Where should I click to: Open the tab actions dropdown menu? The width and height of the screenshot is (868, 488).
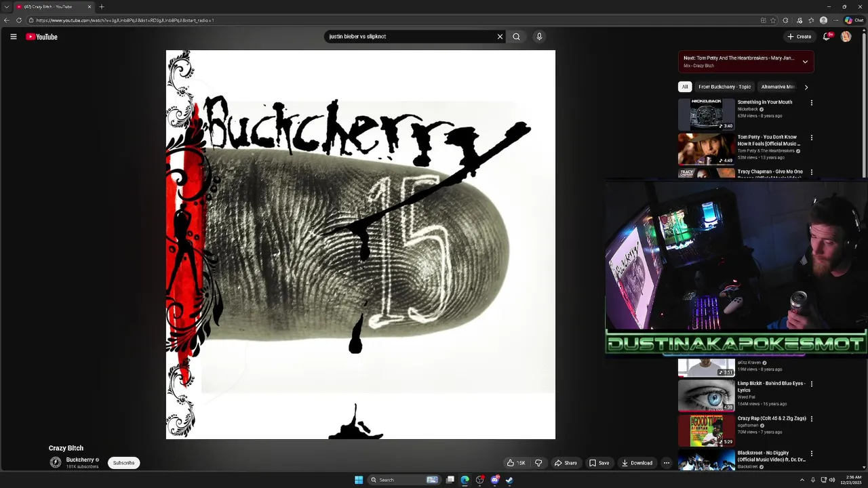tap(5, 7)
